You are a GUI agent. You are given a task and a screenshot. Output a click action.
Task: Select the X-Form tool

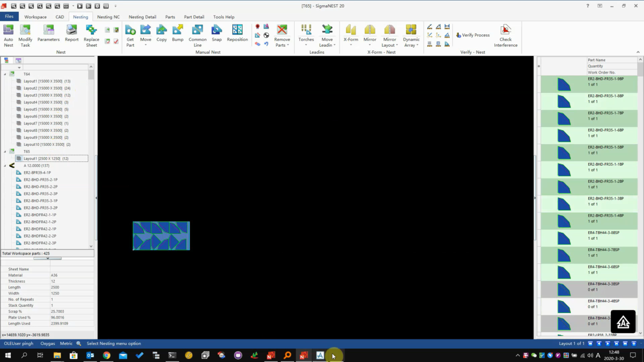[351, 32]
